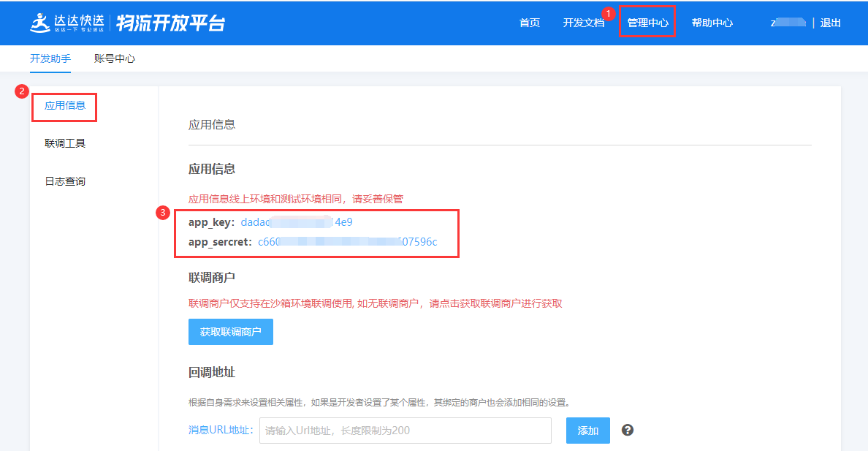Click the app_key value
Viewport: 868px width, 451px height.
tap(297, 222)
